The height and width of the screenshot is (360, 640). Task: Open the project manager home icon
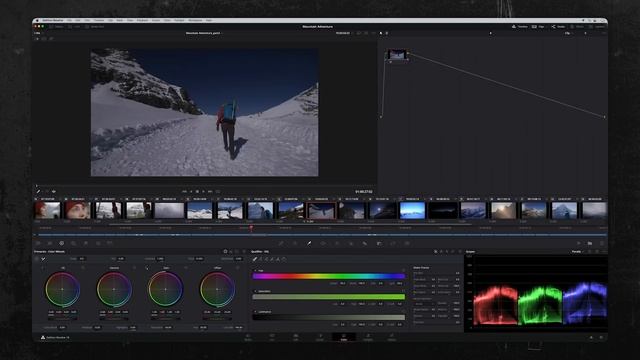pyautogui.click(x=591, y=338)
